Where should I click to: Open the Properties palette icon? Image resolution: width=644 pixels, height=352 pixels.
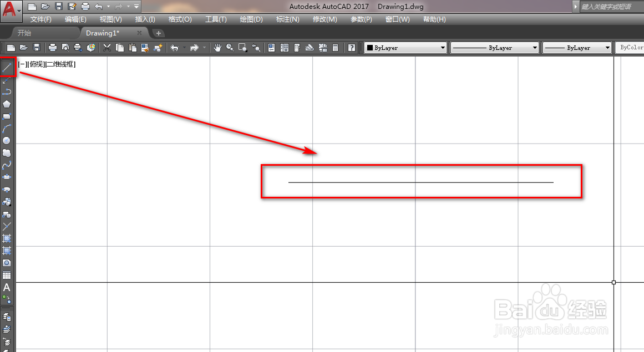point(271,48)
